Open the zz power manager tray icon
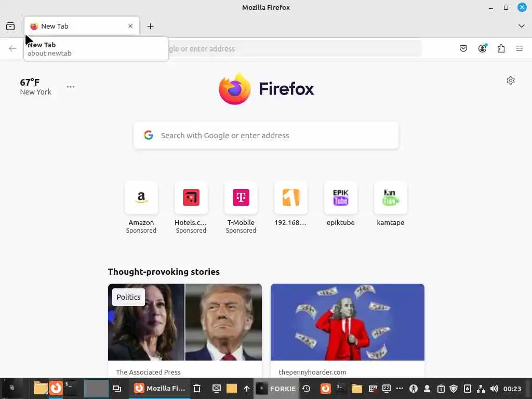 coord(386,389)
